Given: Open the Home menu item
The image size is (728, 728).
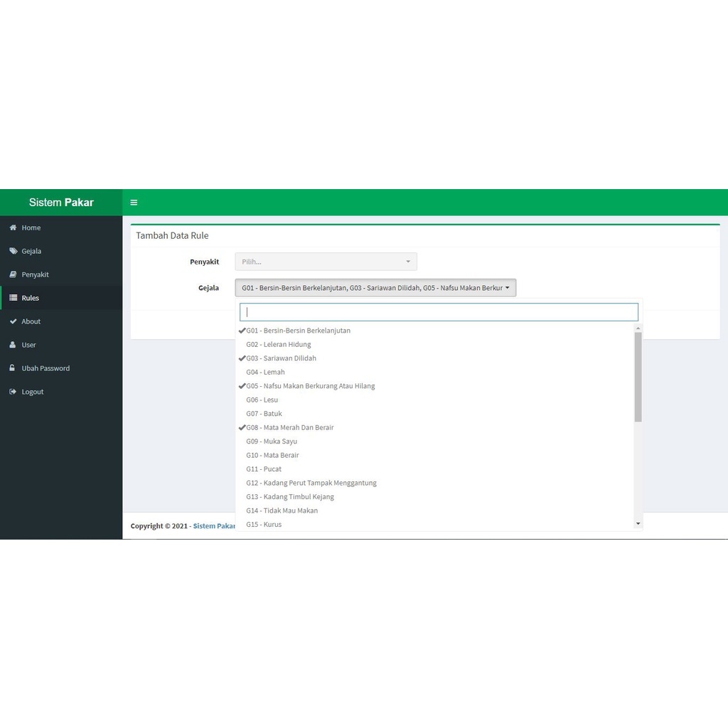Looking at the screenshot, I should (x=61, y=227).
